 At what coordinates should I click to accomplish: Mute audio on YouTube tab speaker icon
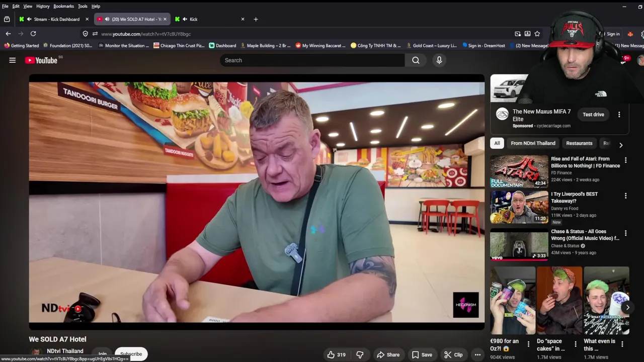pos(107,19)
